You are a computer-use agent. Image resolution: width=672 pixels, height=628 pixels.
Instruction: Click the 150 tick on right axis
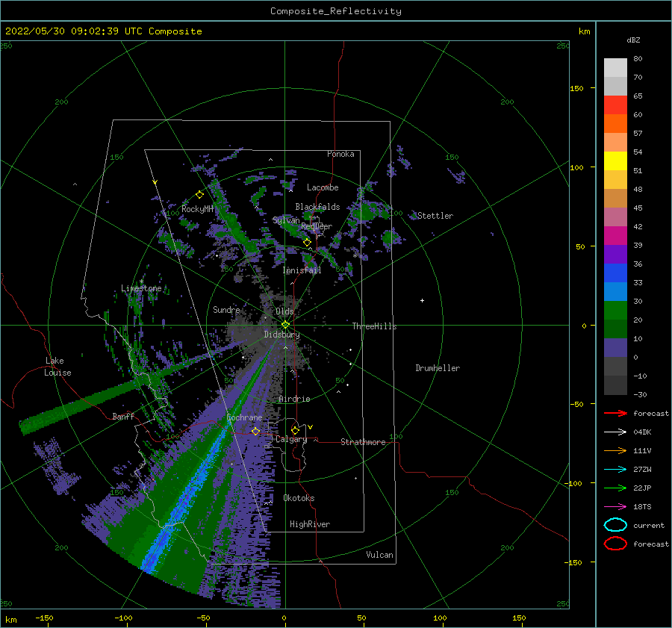click(x=576, y=88)
